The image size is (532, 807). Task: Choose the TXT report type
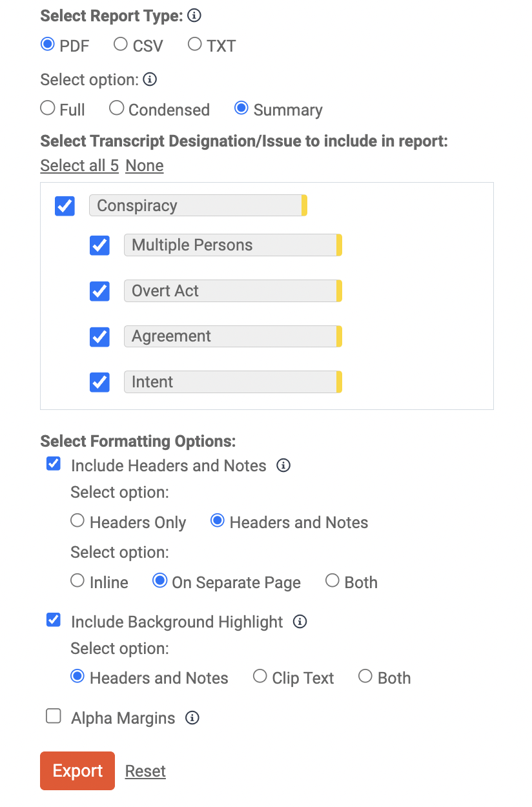pos(195,45)
